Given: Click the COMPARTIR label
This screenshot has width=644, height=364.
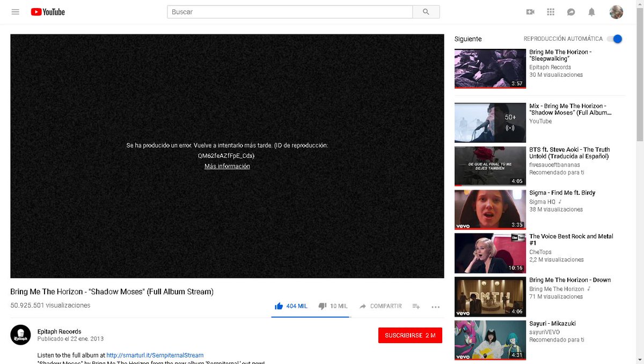Looking at the screenshot, I should point(386,306).
